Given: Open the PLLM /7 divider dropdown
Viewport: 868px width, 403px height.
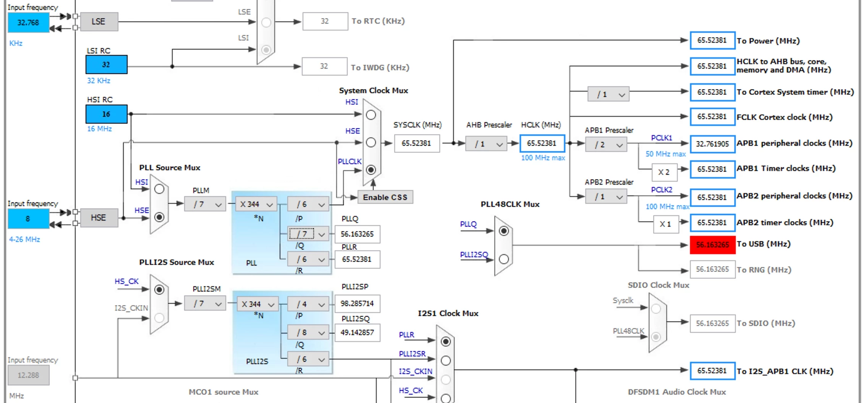Looking at the screenshot, I should coord(205,204).
